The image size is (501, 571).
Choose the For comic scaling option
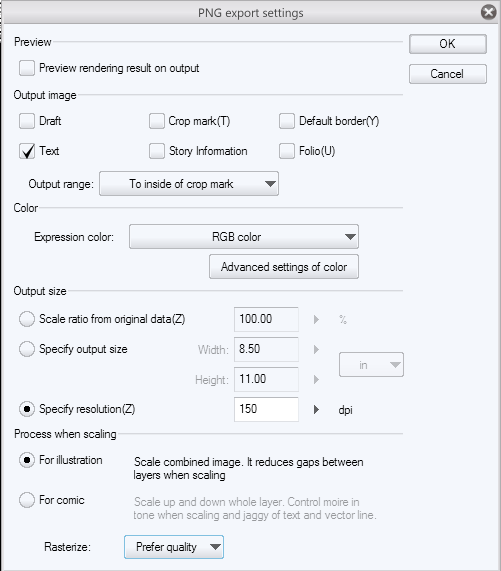(x=27, y=500)
